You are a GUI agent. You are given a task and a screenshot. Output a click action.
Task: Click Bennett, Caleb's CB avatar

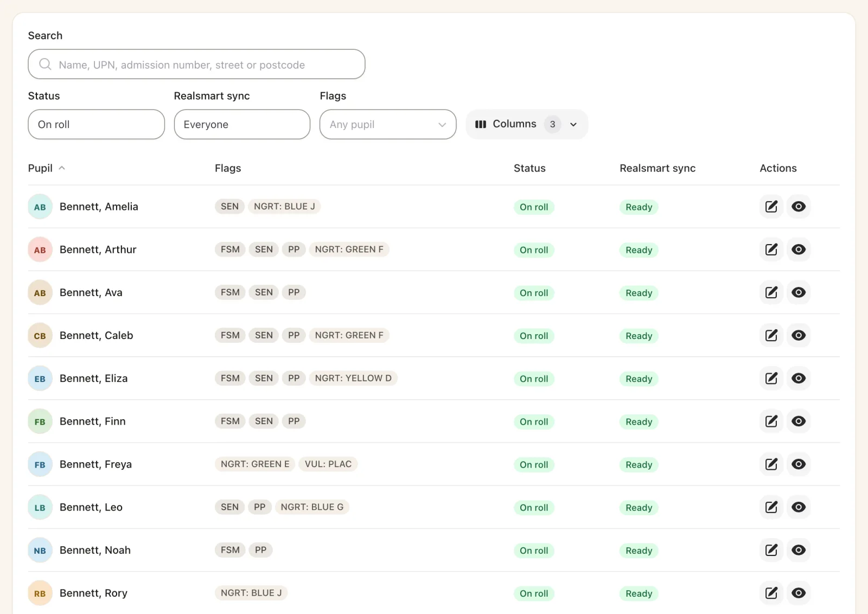(x=40, y=335)
